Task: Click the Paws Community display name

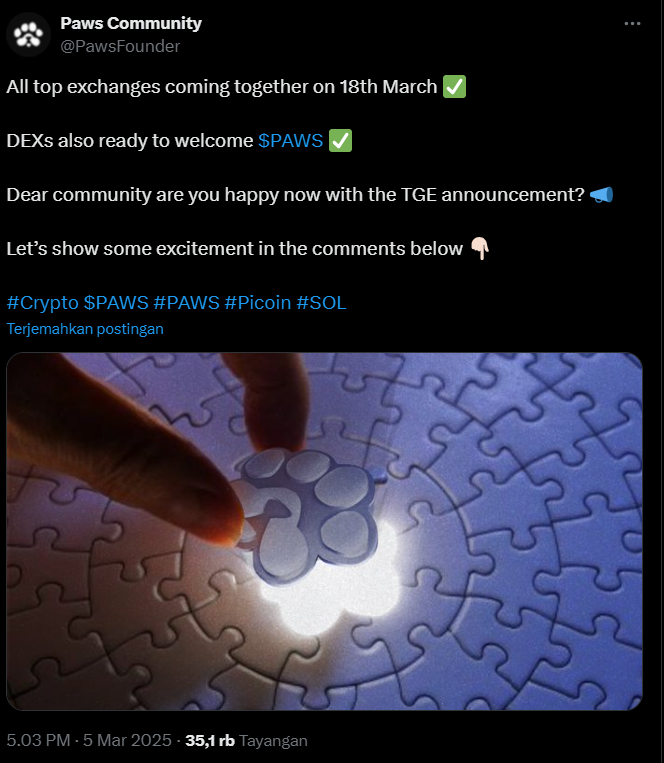Action: tap(131, 23)
